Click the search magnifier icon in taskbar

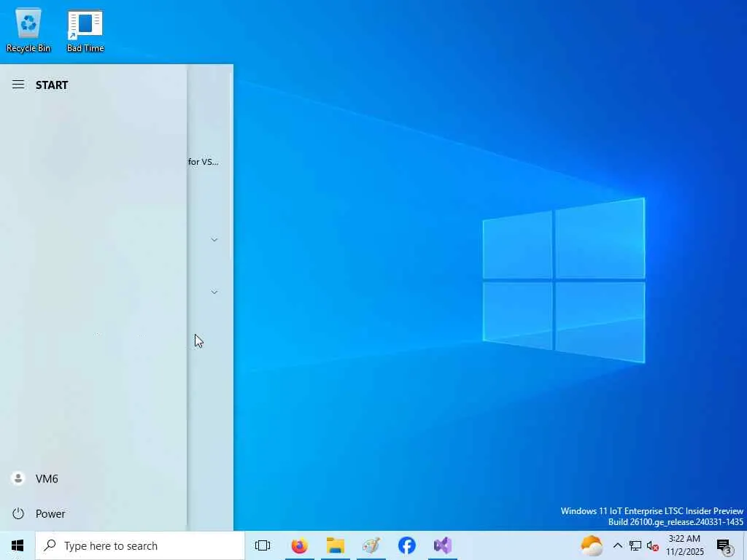coord(50,545)
